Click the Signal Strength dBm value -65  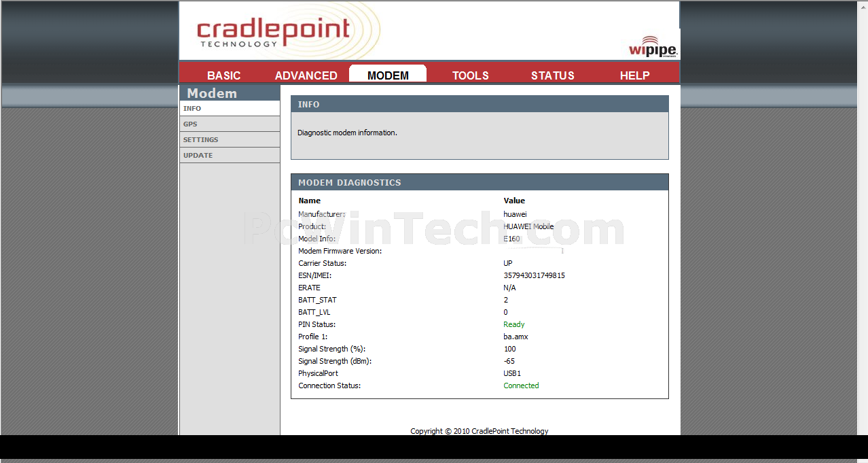[509, 361]
